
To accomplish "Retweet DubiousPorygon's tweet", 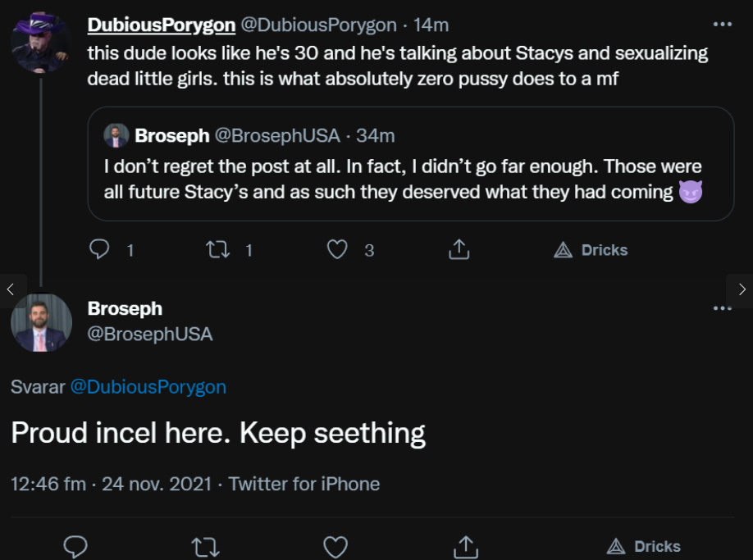I will (x=217, y=249).
